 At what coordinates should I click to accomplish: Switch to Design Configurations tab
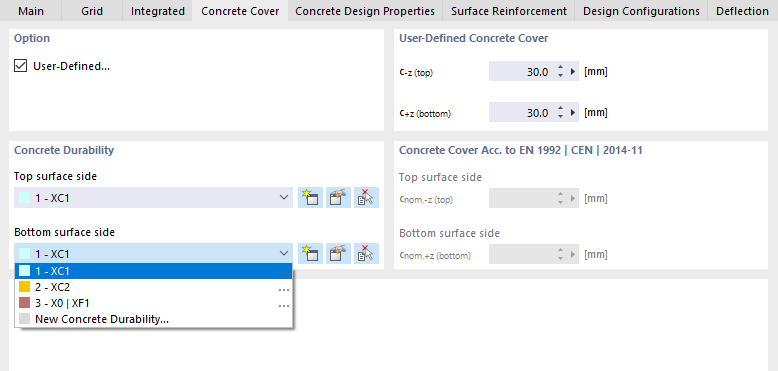(642, 11)
